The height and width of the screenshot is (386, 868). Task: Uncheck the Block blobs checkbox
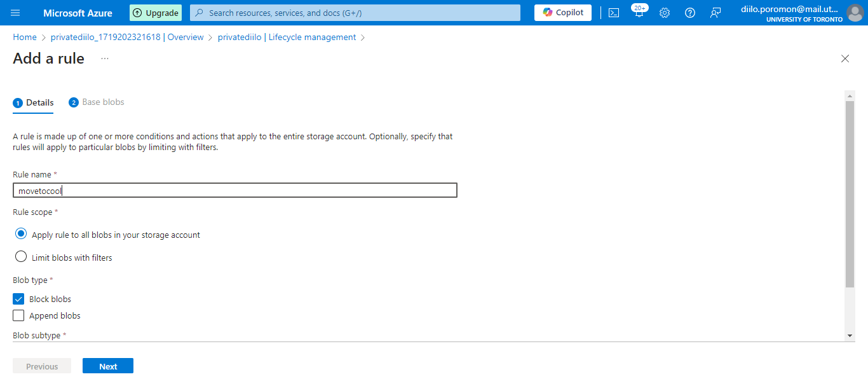18,299
